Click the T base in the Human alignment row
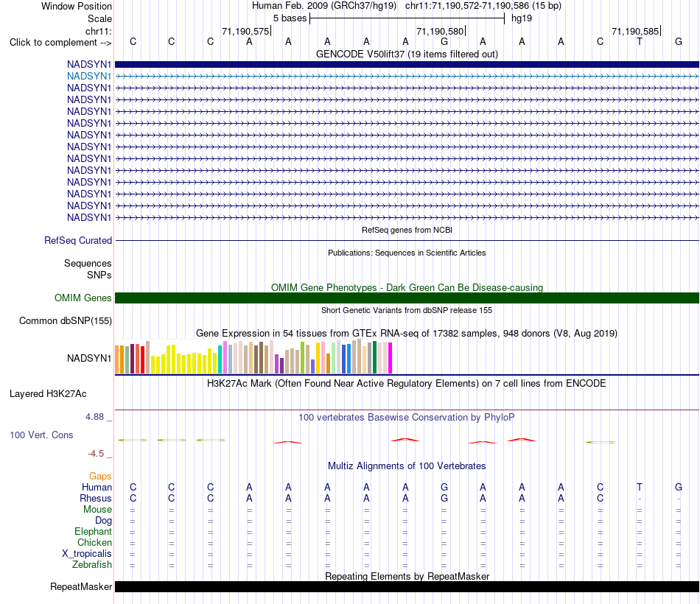The height and width of the screenshot is (604, 700). [640, 487]
